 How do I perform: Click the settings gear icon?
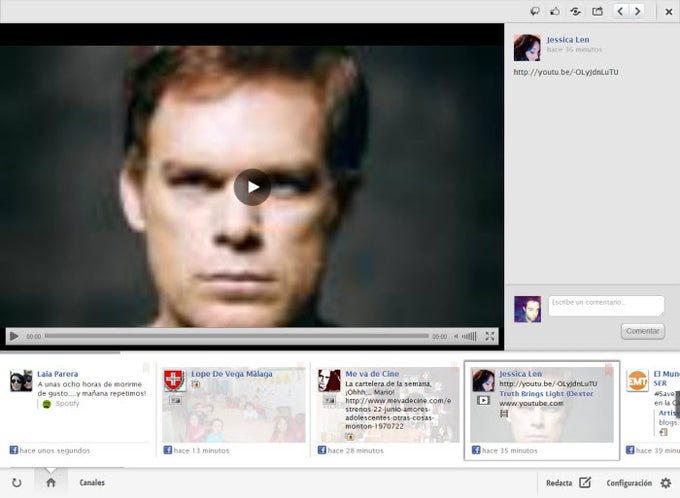click(666, 483)
